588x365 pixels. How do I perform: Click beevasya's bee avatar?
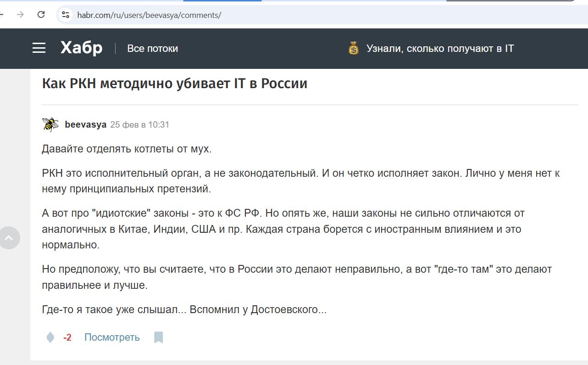tap(50, 124)
